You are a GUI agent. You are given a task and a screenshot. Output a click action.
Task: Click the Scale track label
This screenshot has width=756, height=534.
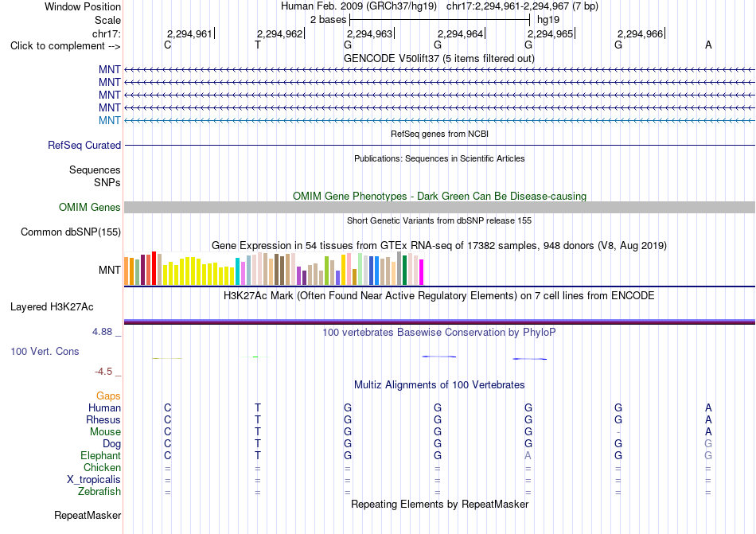tap(107, 20)
